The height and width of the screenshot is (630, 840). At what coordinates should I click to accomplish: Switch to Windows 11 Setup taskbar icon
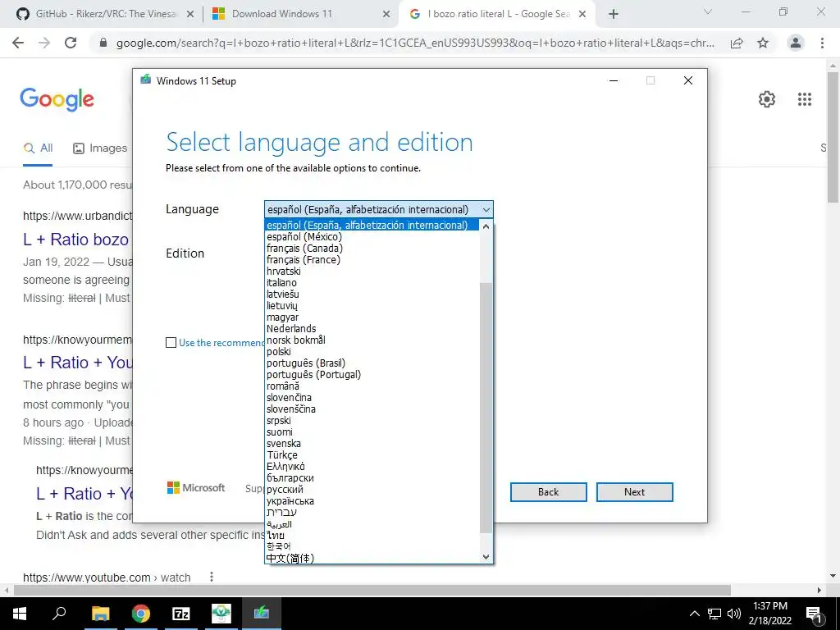(262, 614)
